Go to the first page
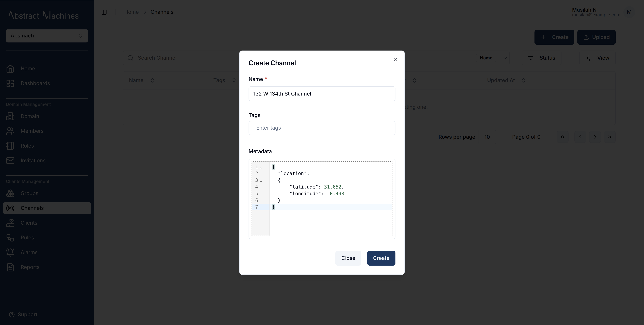644x325 pixels. click(562, 137)
